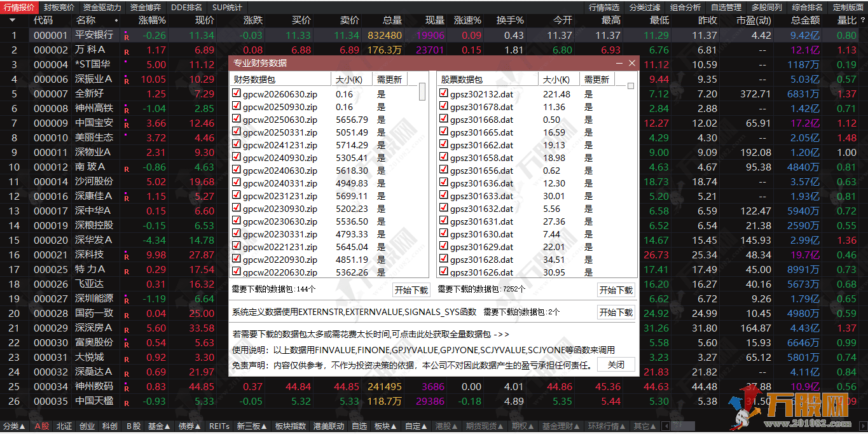The width and height of the screenshot is (868, 434).
Task: Open the SUP统计 statistics panel
Action: (x=227, y=7)
